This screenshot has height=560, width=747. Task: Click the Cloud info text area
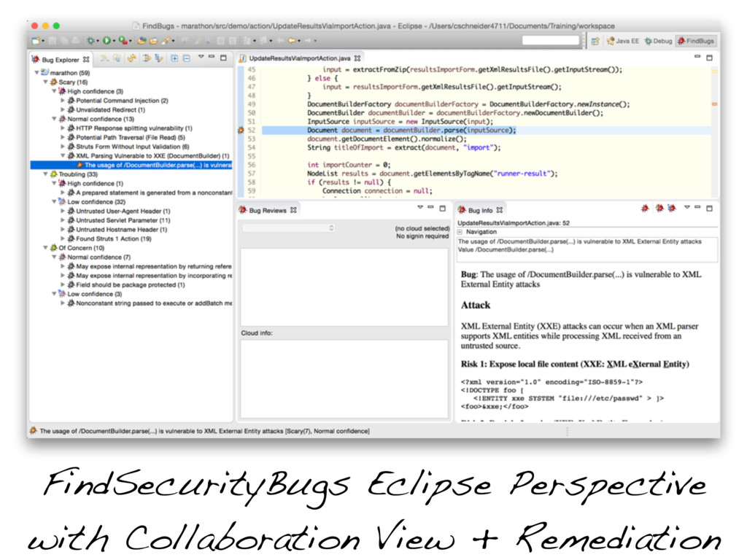(x=344, y=378)
